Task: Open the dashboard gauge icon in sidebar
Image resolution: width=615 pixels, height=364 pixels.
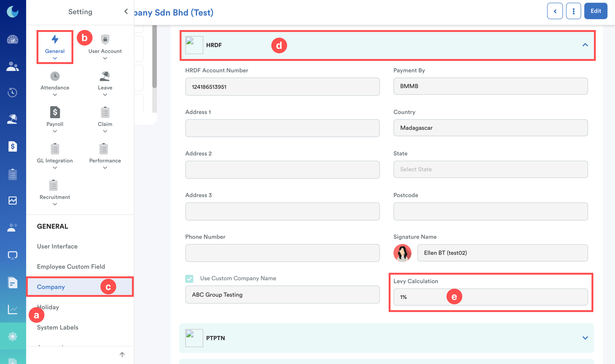Action: click(x=12, y=40)
